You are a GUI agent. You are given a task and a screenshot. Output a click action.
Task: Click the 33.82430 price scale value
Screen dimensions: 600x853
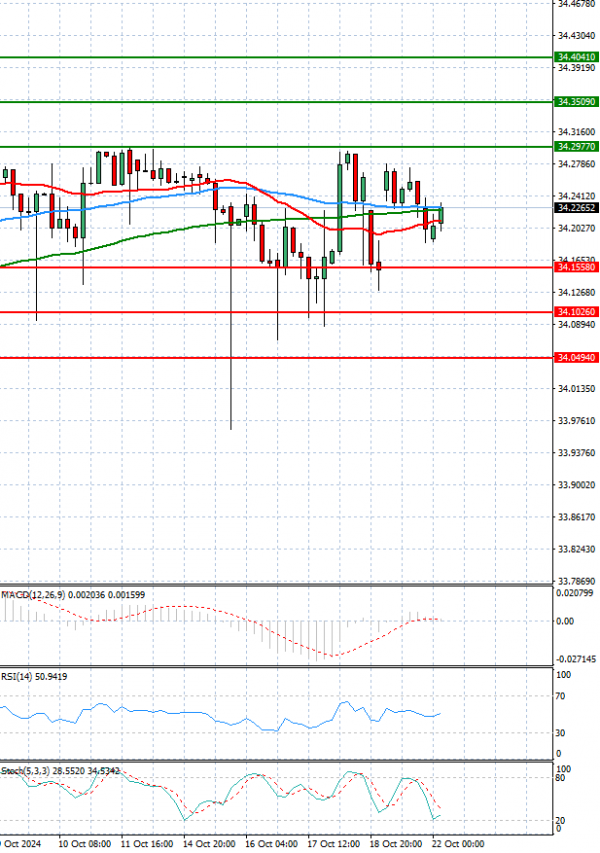pos(577,549)
